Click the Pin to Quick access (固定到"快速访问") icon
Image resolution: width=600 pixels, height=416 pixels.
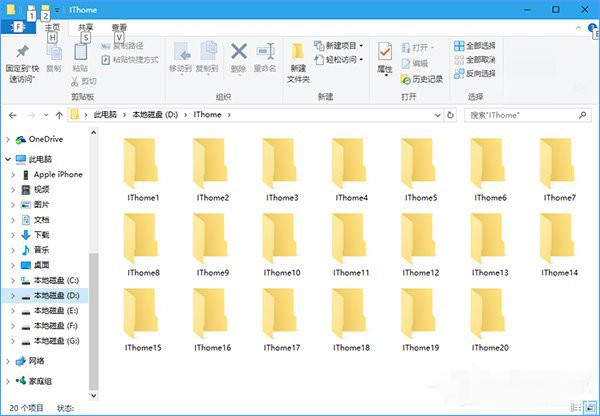point(20,56)
